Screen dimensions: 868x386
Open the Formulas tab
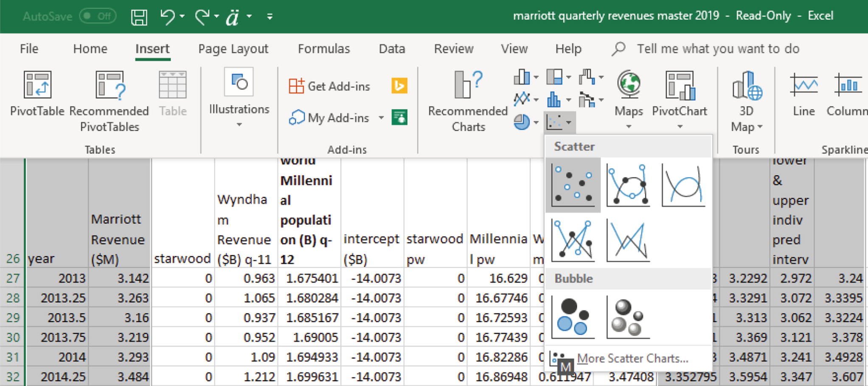(324, 49)
